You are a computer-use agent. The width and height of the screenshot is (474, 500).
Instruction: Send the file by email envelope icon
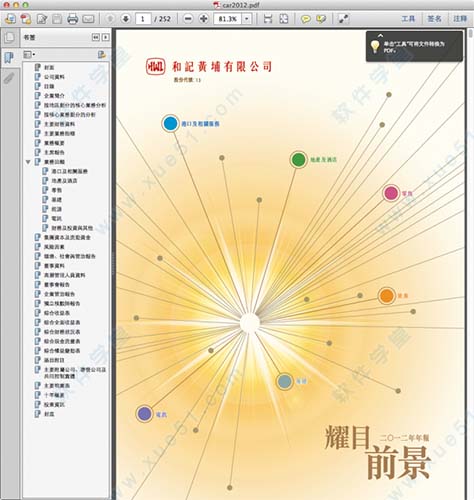88,19
